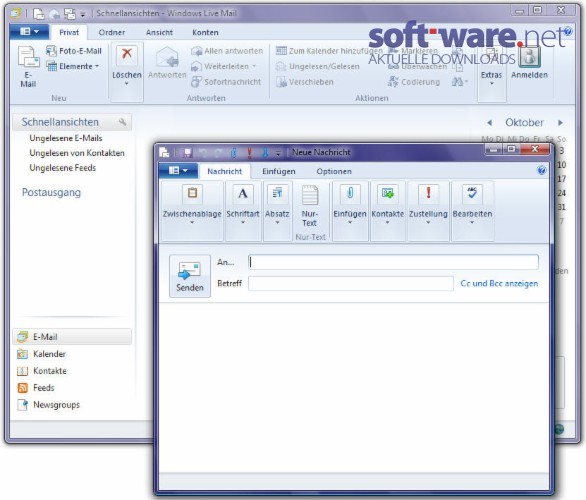Screen dimensions: 586x500
Task: Open Kontakte dropdown in message ribbon
Action: (388, 211)
